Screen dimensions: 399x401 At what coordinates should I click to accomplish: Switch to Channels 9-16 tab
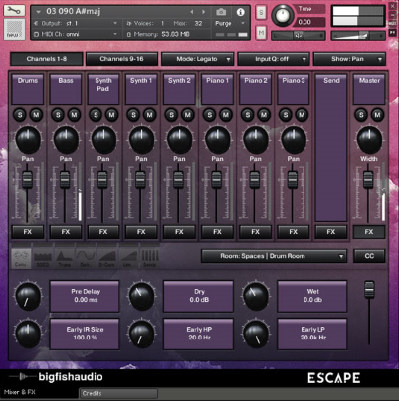click(122, 59)
